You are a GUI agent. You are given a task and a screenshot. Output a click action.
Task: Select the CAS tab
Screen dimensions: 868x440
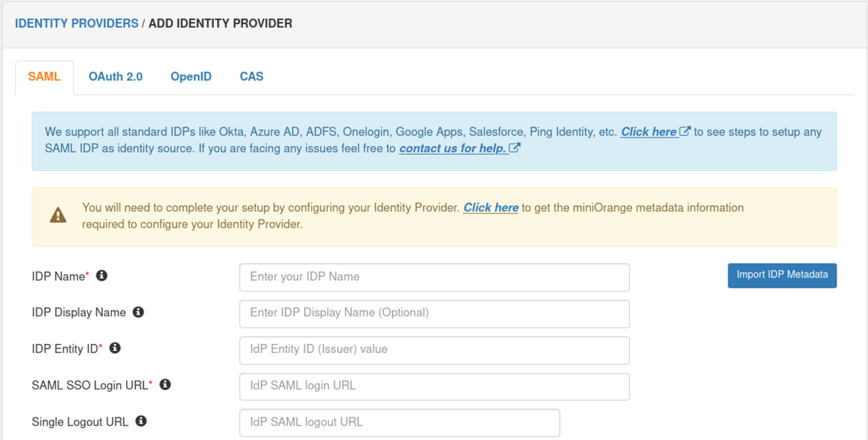[x=252, y=77]
